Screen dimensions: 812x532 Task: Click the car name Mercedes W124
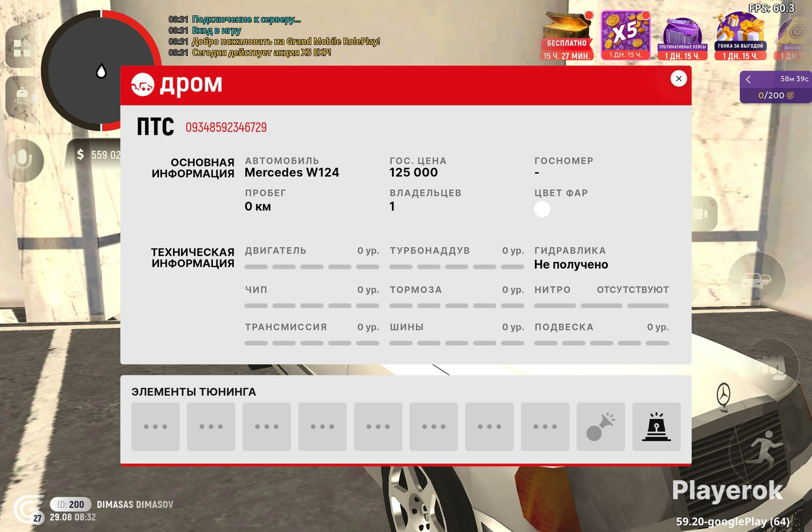click(292, 172)
